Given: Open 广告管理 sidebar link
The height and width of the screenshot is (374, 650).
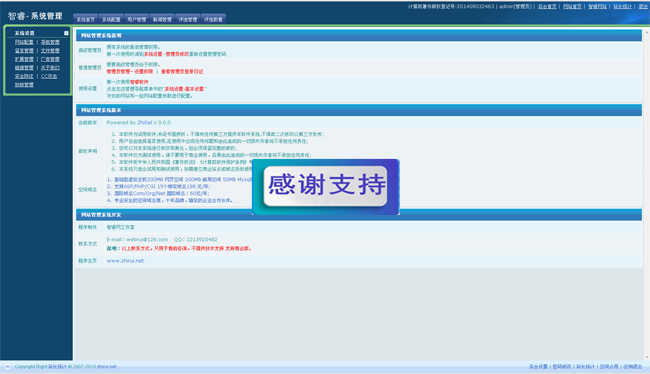Looking at the screenshot, I should [x=50, y=59].
